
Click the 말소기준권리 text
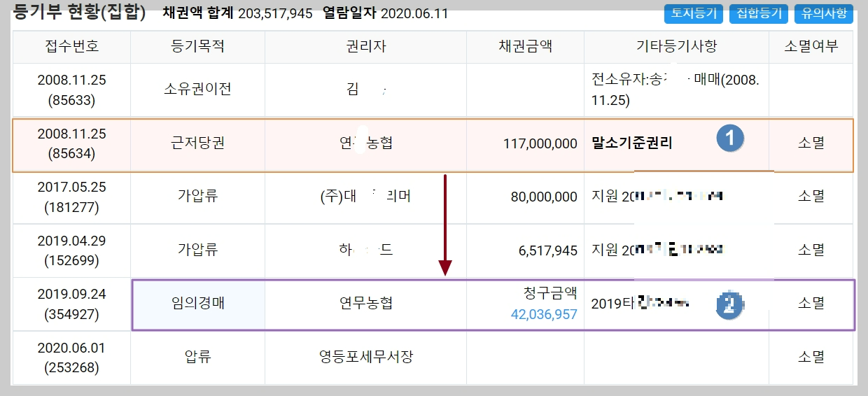pyautogui.click(x=631, y=143)
